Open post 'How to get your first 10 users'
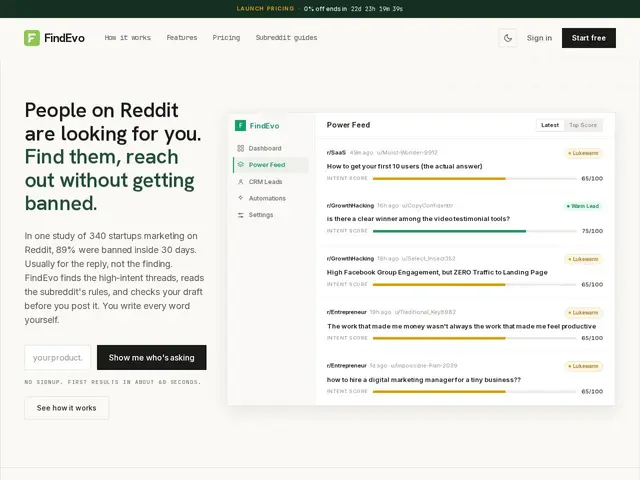 404,166
